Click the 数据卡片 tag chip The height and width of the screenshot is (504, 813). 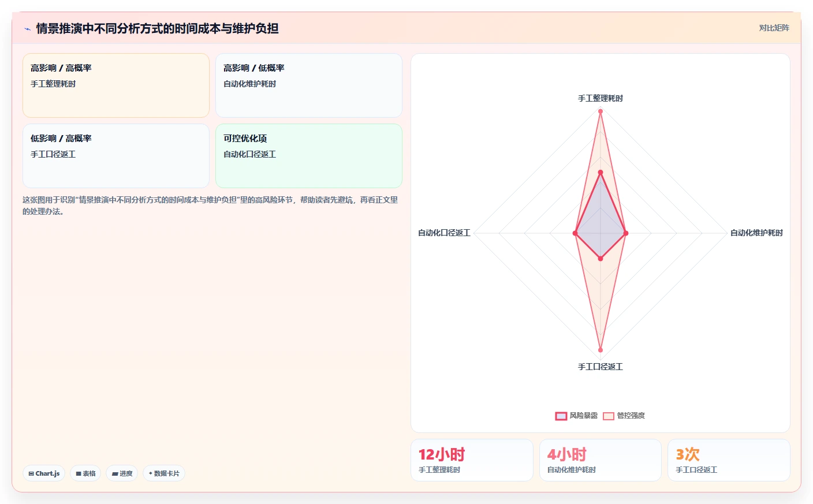pos(164,473)
